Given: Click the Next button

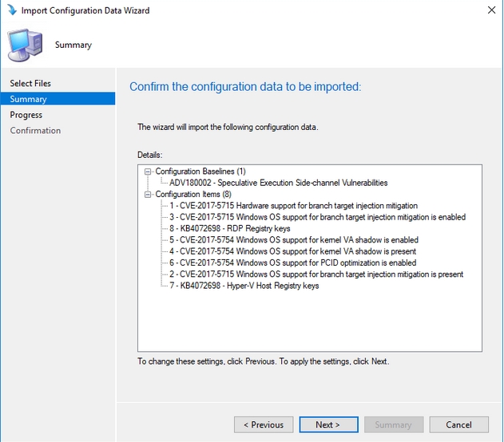Looking at the screenshot, I should (327, 424).
